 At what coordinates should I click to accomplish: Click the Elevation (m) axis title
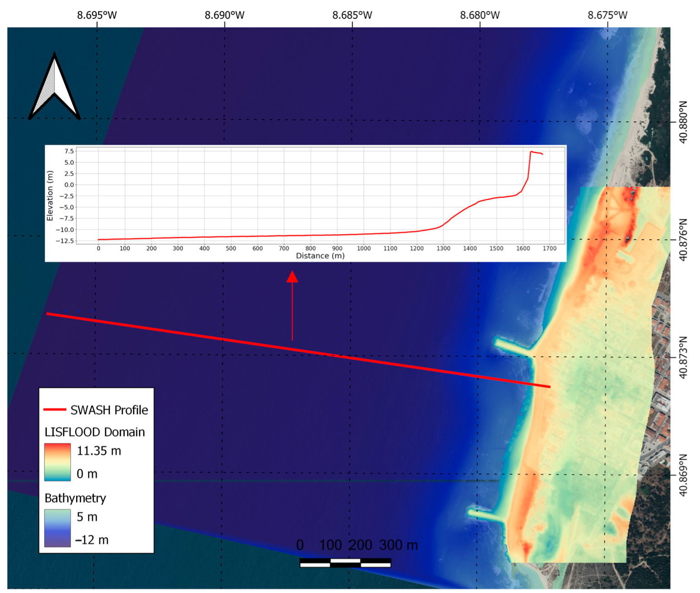50,196
